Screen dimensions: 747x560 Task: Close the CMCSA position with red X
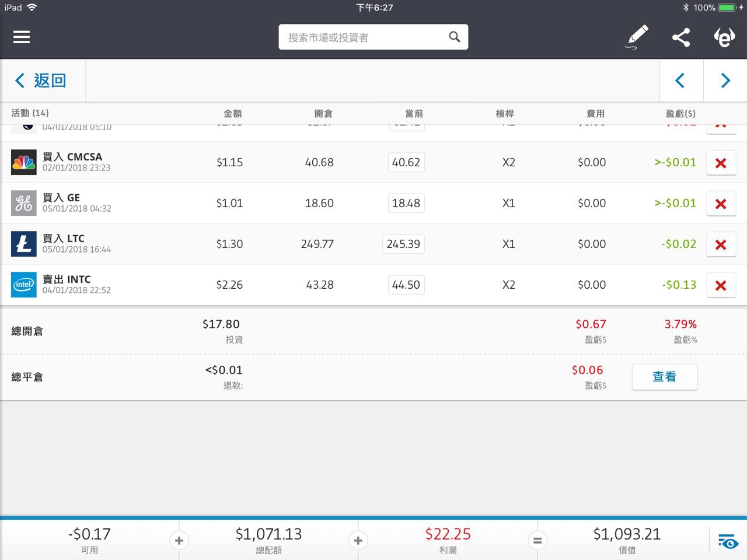pos(721,163)
